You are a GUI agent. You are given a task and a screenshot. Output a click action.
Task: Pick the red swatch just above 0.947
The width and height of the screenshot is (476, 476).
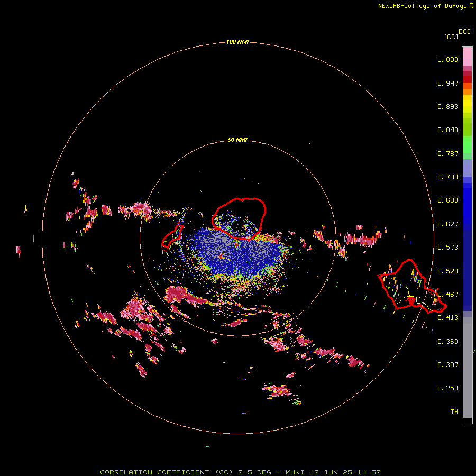click(467, 79)
